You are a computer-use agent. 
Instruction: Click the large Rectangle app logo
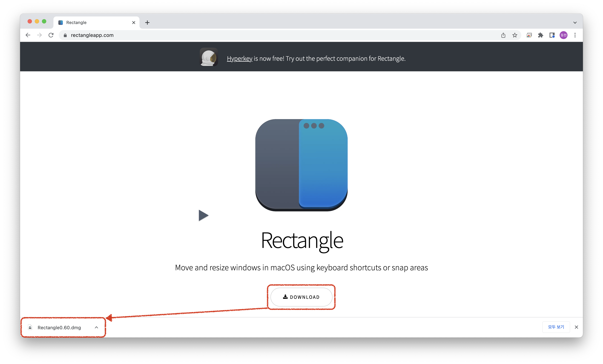301,165
